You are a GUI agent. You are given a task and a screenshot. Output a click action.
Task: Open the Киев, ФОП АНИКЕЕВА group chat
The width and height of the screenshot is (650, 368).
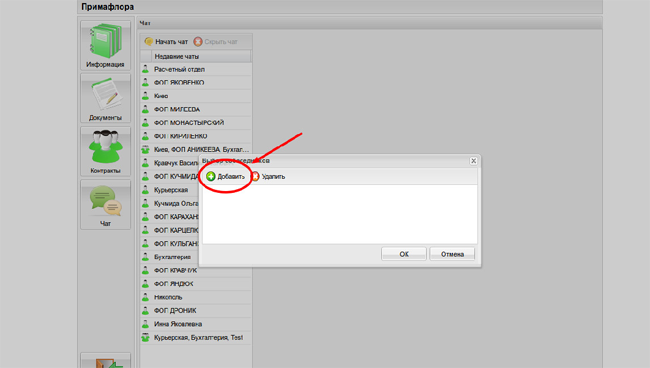pos(196,149)
